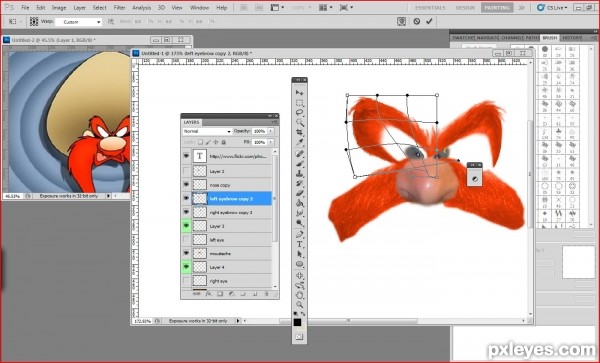Select the Clone Stamp tool
This screenshot has width=600, height=363.
tap(299, 173)
